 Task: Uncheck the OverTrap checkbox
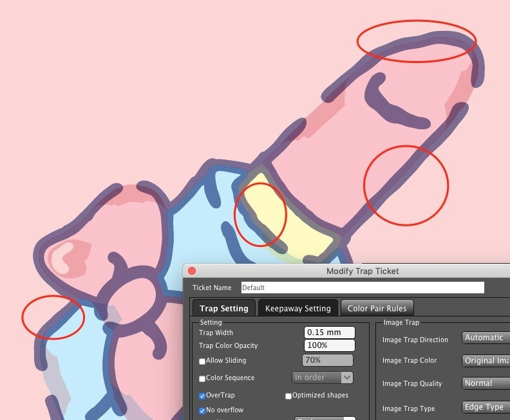pos(203,396)
